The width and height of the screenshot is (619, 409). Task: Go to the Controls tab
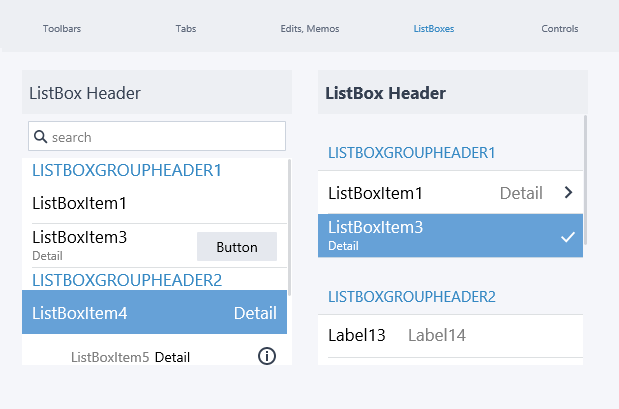pos(560,29)
